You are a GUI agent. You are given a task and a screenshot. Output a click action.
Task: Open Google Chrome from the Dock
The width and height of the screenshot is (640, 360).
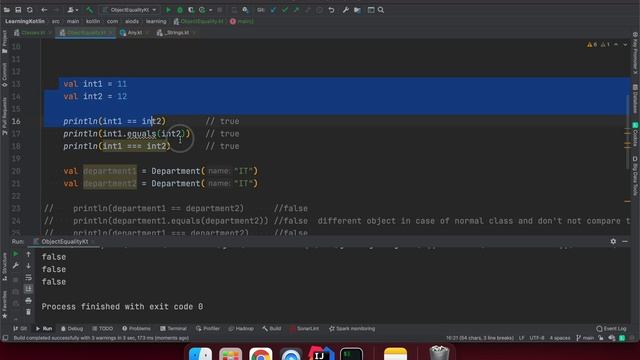260,354
